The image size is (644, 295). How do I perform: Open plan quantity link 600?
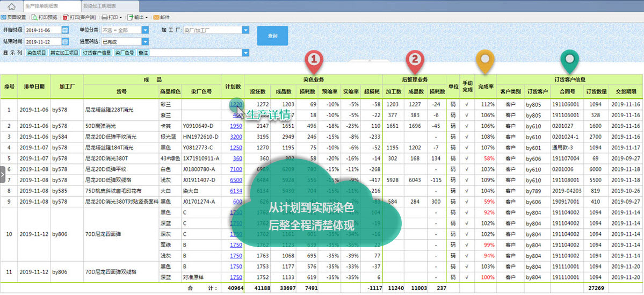pos(237,202)
